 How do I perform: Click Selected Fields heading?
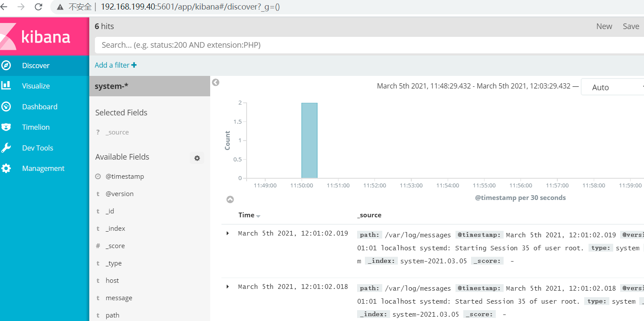point(121,113)
